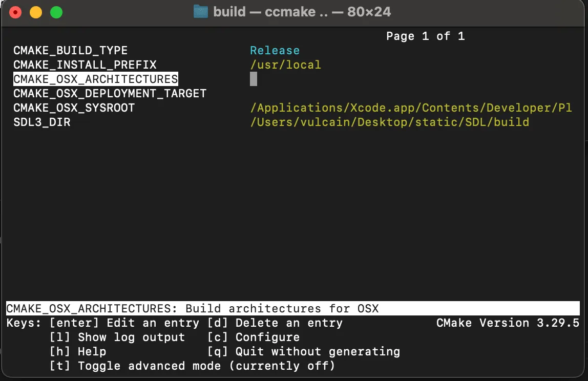The image size is (588, 381).
Task: Click the folder icon in the title bar
Action: pos(201,12)
